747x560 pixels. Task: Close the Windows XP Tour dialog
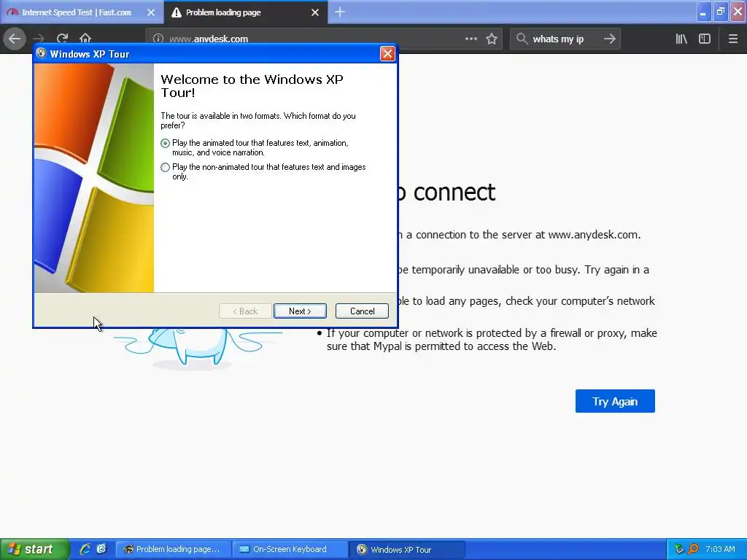(387, 53)
